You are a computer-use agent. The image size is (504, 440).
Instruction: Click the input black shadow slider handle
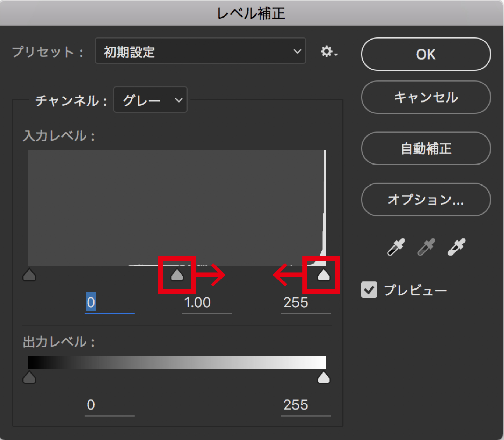[x=29, y=275]
